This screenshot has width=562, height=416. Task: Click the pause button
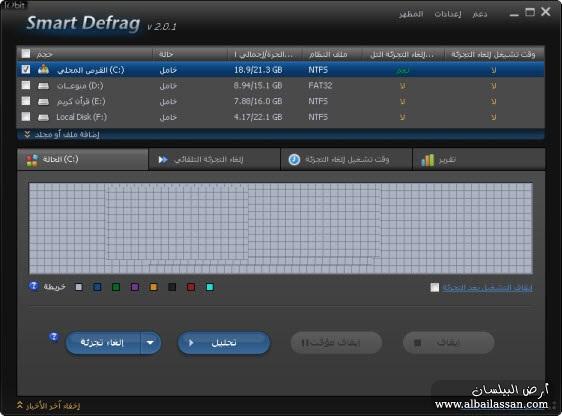coord(336,343)
